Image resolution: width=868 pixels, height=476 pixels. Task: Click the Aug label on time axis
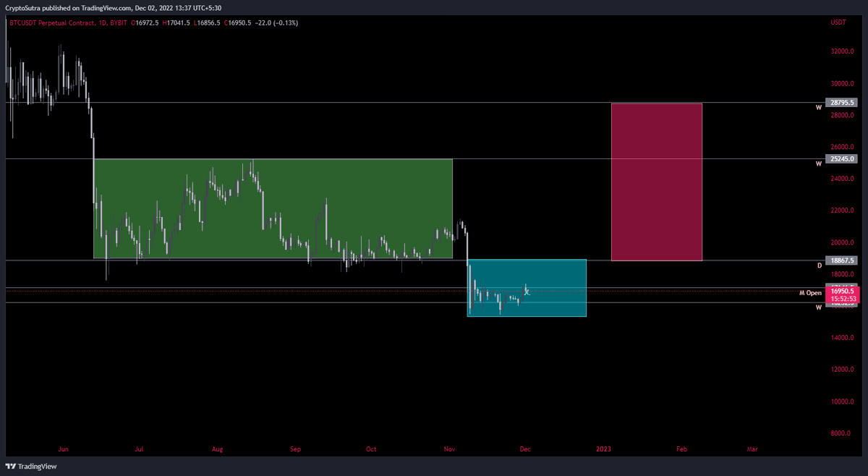(x=218, y=449)
